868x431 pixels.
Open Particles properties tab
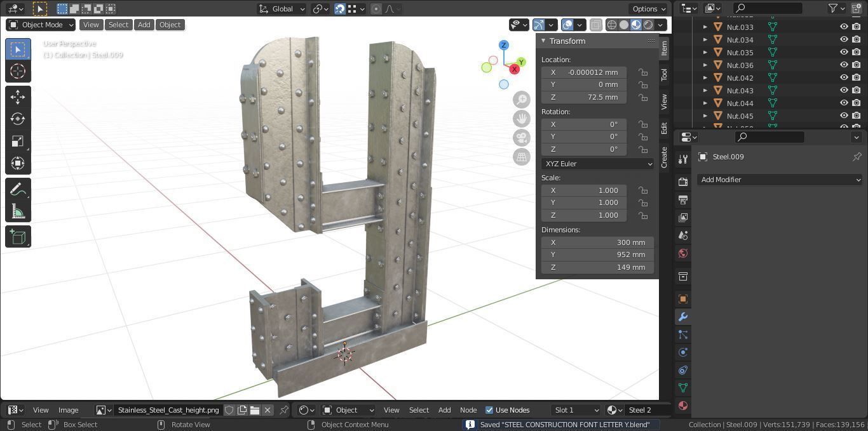pos(683,335)
